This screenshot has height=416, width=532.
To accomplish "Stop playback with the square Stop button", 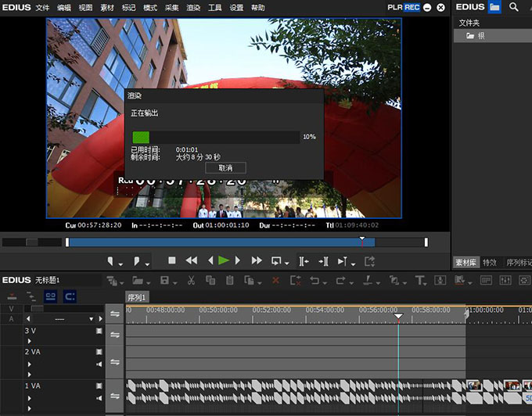I will click(x=172, y=260).
